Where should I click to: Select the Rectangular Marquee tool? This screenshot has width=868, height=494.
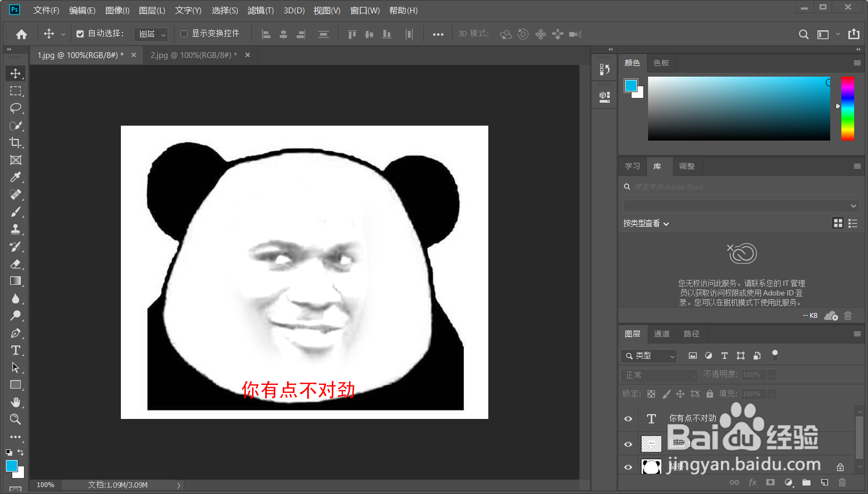click(15, 91)
